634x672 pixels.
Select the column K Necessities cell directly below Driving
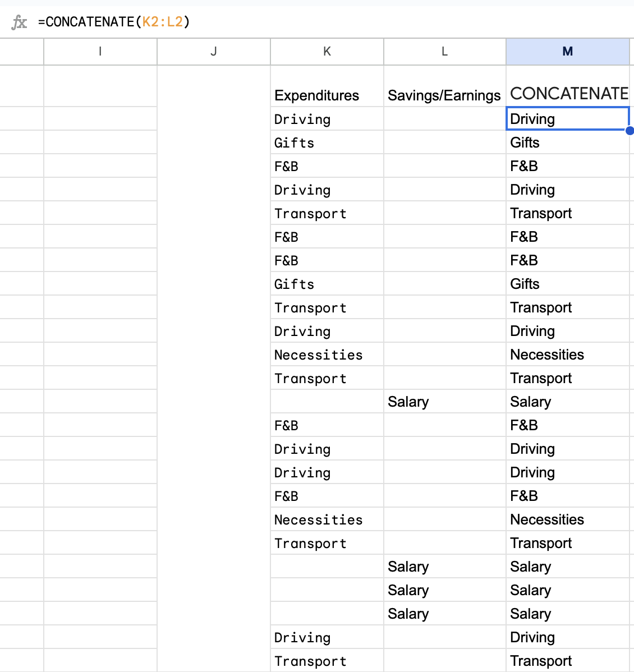click(327, 355)
